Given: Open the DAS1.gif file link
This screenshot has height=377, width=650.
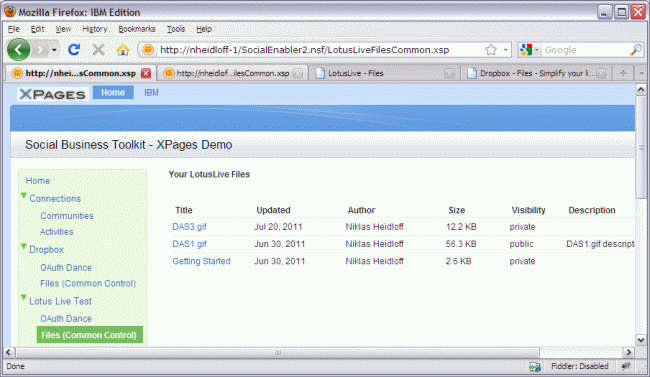Looking at the screenshot, I should pos(189,244).
